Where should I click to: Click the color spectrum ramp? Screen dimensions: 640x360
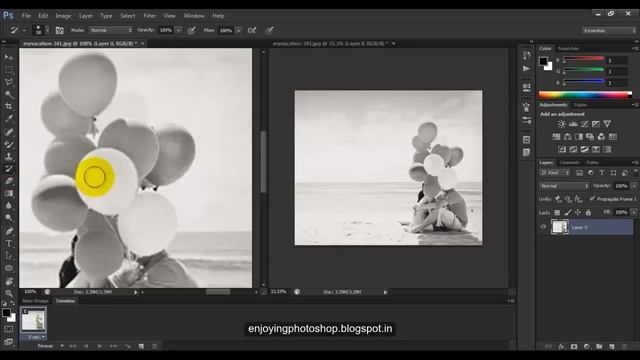[x=585, y=95]
